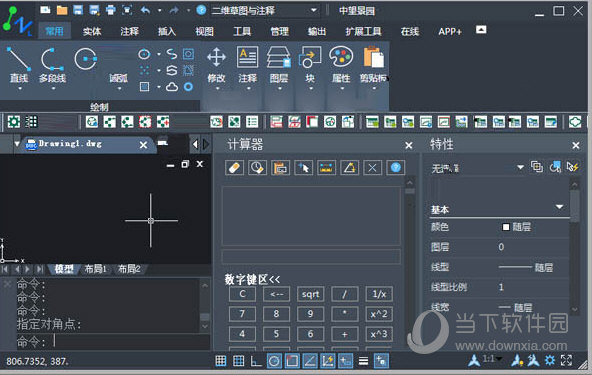The image size is (592, 375).
Task: Click the quick select icon in 特性 panel
Action: point(573,167)
